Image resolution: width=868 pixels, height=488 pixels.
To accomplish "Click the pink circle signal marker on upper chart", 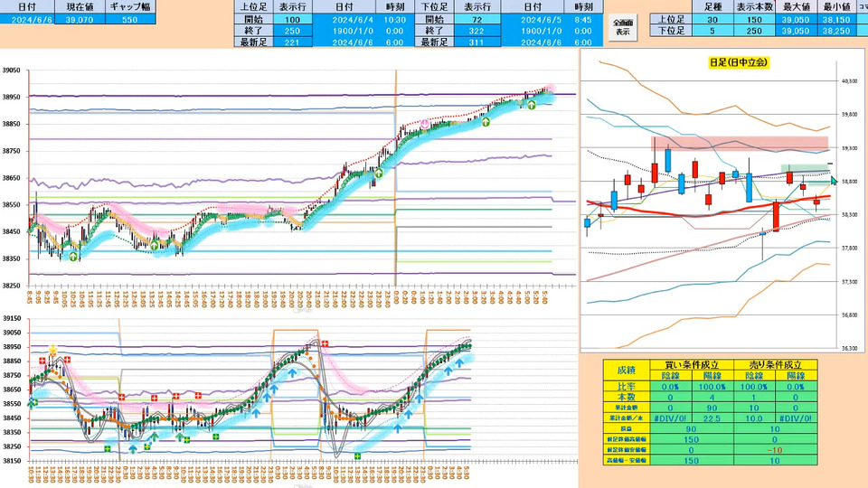I will [x=425, y=124].
